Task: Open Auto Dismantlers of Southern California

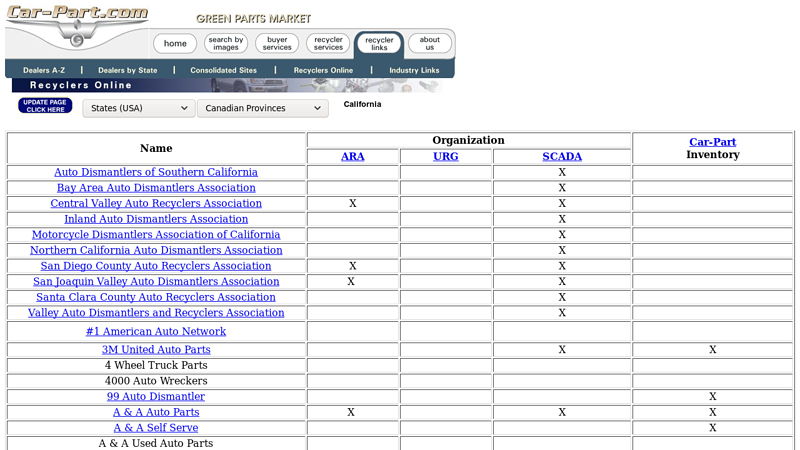Action: tap(156, 172)
